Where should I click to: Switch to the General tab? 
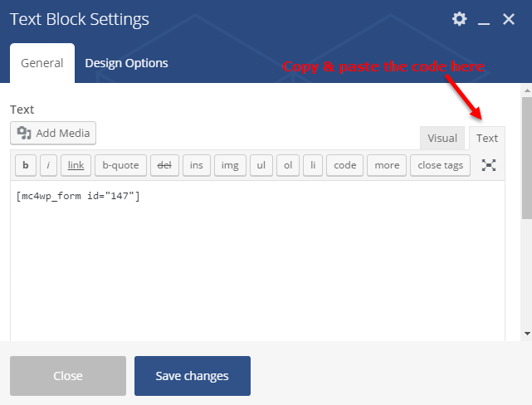42,63
